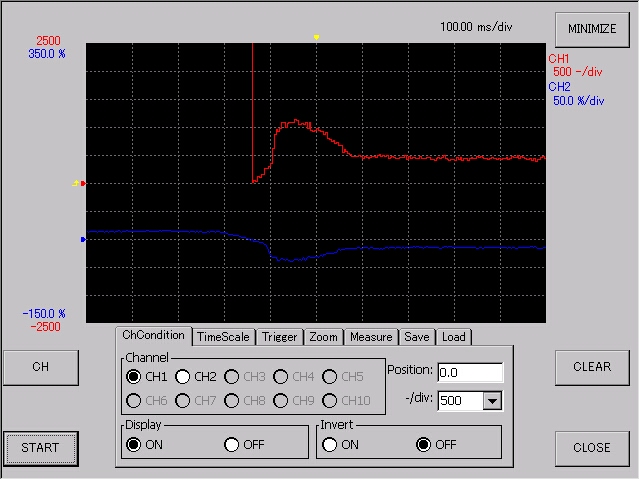Viewport: 640px width, 480px height.
Task: Open the Trigger tab
Action: pyautogui.click(x=279, y=337)
